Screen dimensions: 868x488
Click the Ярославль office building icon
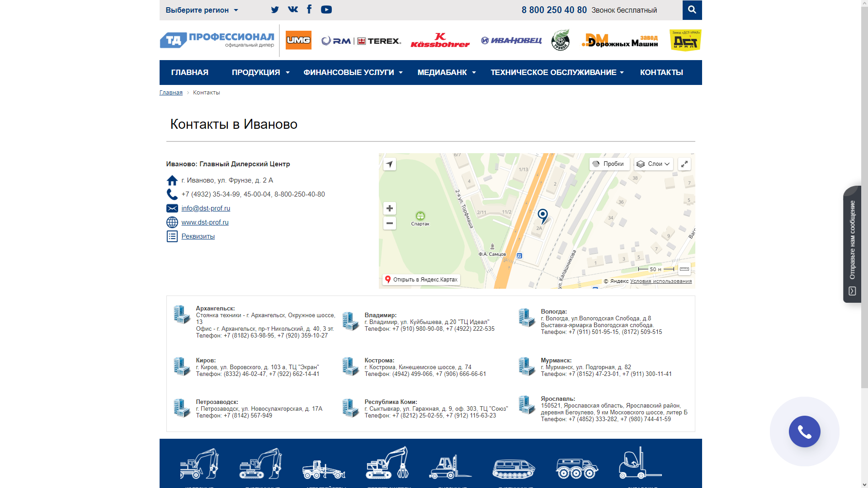point(527,404)
